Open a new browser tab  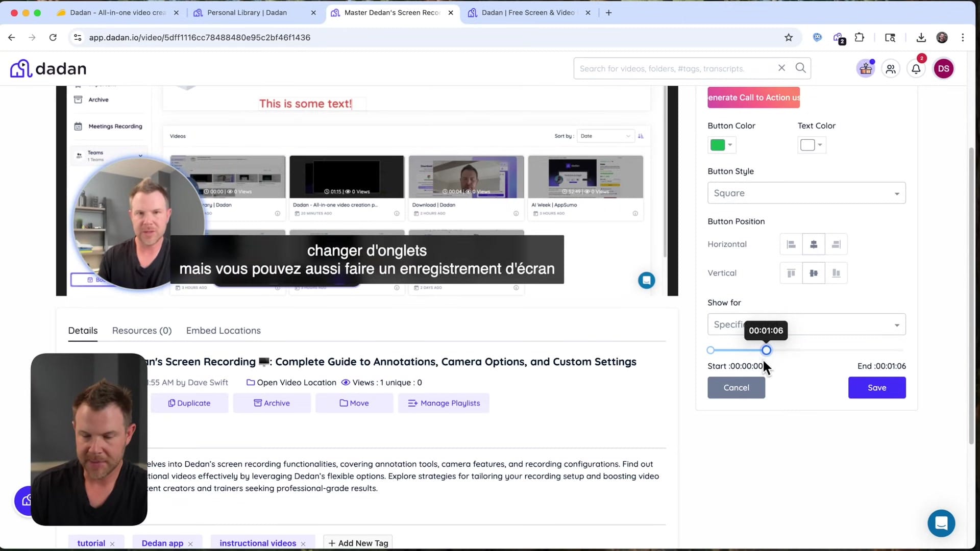tap(608, 12)
